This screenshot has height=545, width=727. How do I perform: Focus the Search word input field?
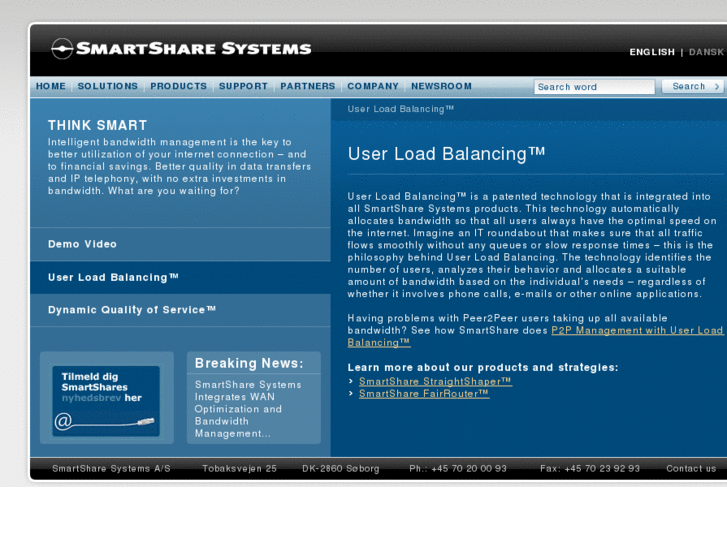pos(594,87)
